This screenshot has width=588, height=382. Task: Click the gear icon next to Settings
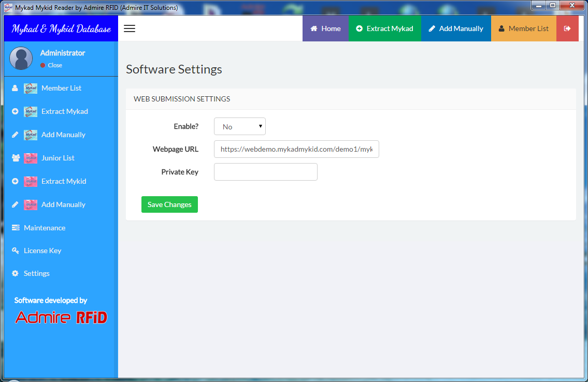(x=15, y=273)
